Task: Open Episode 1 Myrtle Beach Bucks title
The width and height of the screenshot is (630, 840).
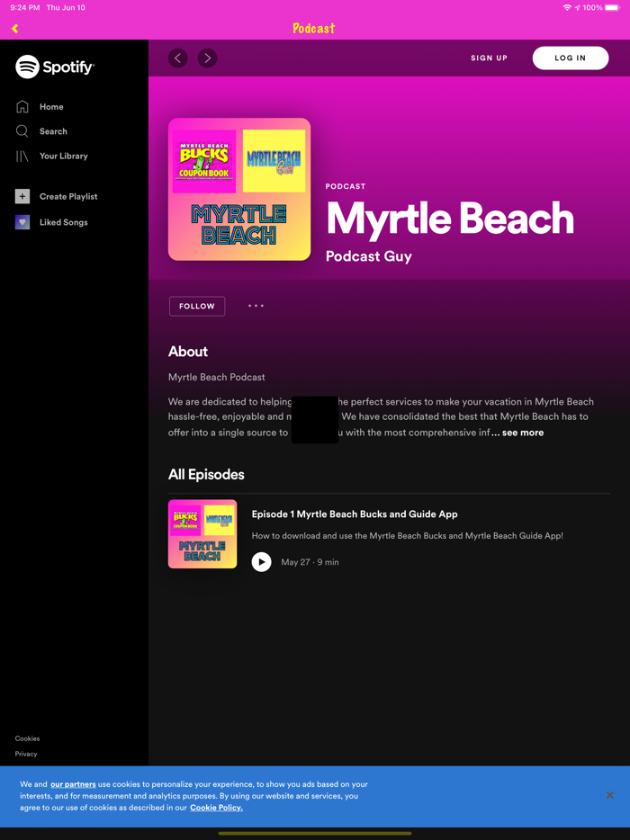Action: point(355,514)
